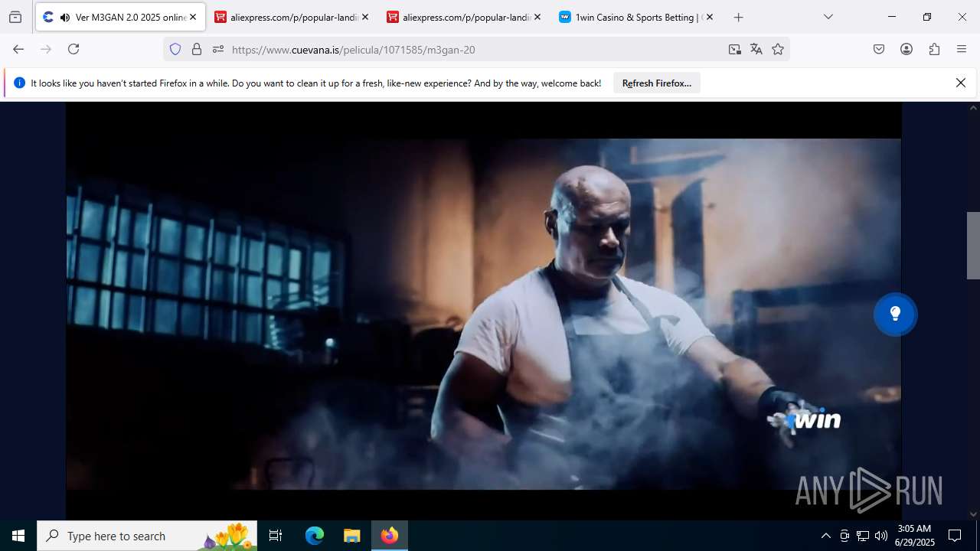Screen dimensions: 980x551
Task: Open a new browser tab
Action: click(739, 17)
